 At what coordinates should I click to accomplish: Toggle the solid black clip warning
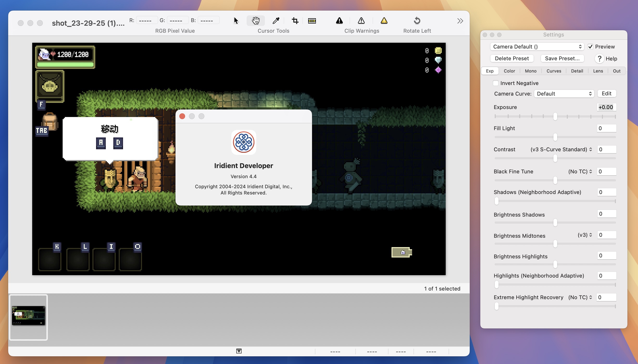click(339, 20)
